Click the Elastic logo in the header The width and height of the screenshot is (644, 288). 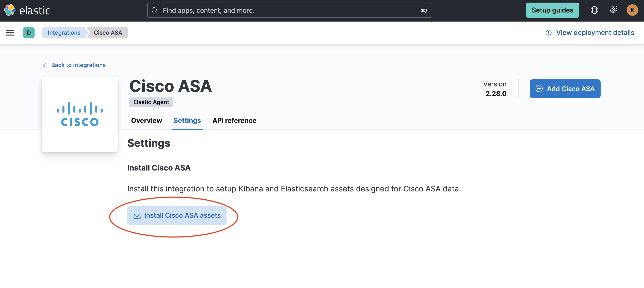point(27,10)
